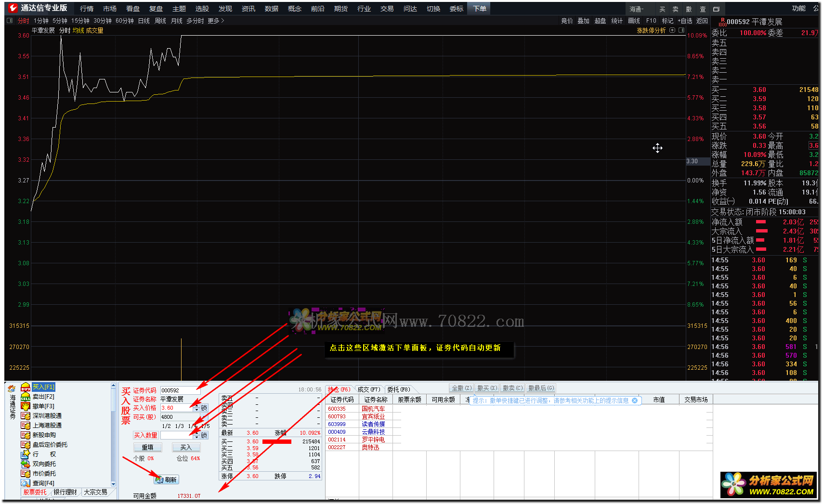Click the move cross cursor icon on chart
The height and width of the screenshot is (504, 823).
tap(657, 148)
